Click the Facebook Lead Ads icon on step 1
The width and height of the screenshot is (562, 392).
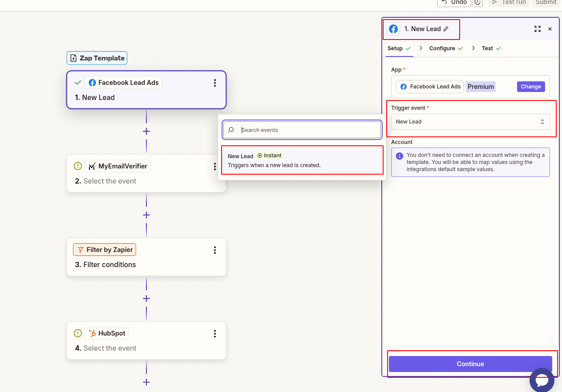tap(92, 82)
